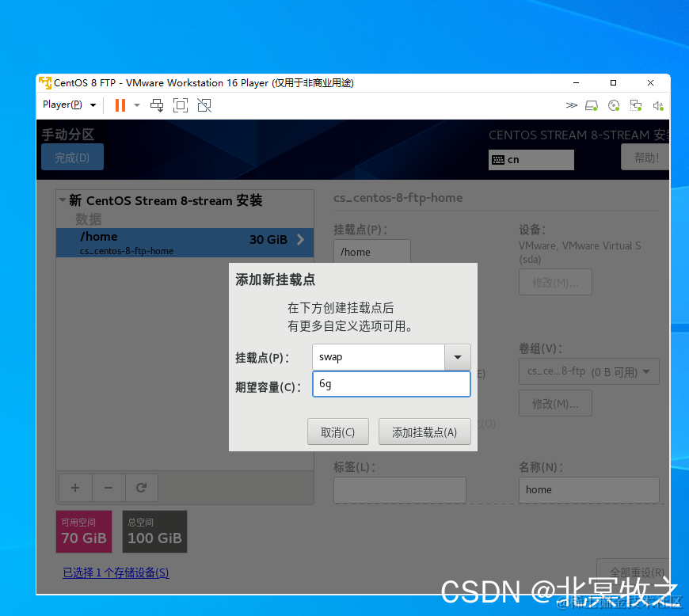Click the network adapter device icon
This screenshot has height=616, width=689.
[x=636, y=105]
